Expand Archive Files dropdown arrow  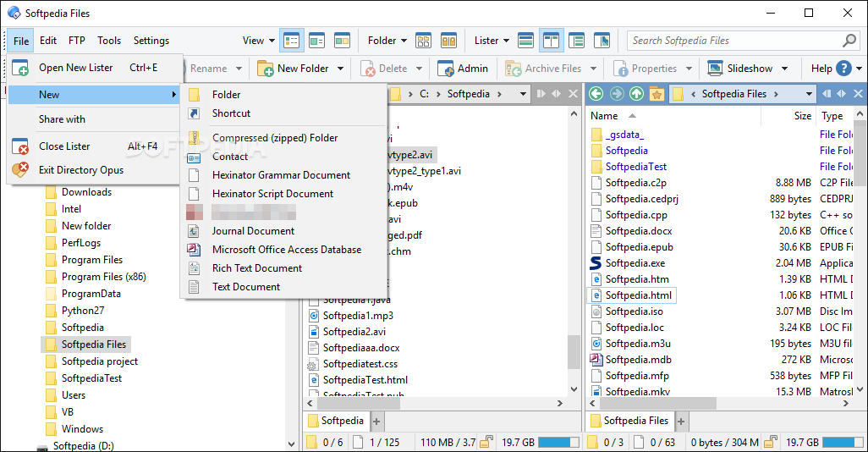pos(593,69)
